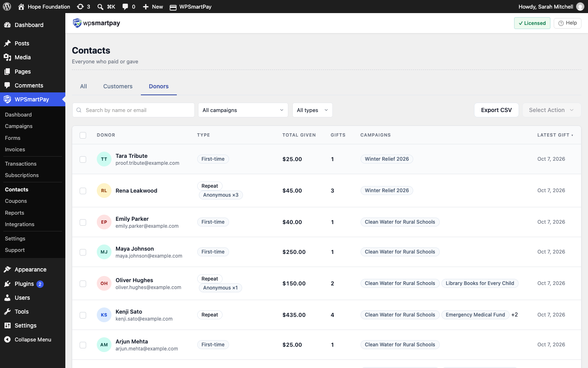Check the Rena Leakwood row checkbox
588x368 pixels.
[83, 191]
